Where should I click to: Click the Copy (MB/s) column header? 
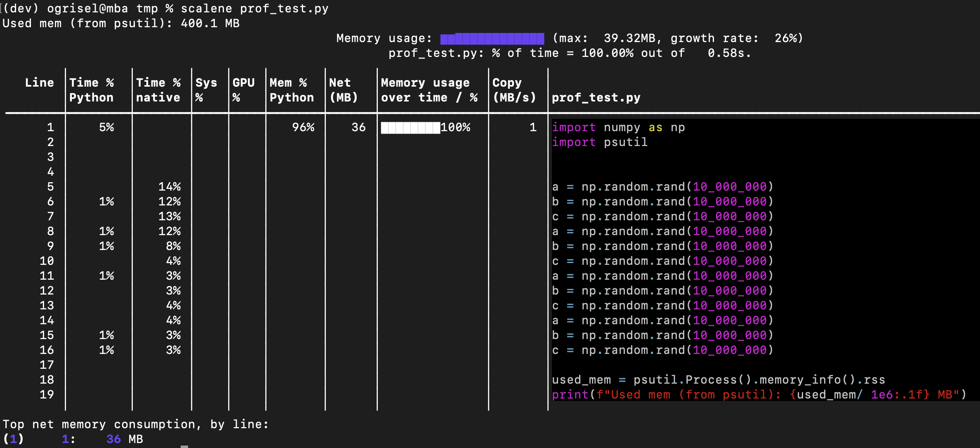coord(514,90)
